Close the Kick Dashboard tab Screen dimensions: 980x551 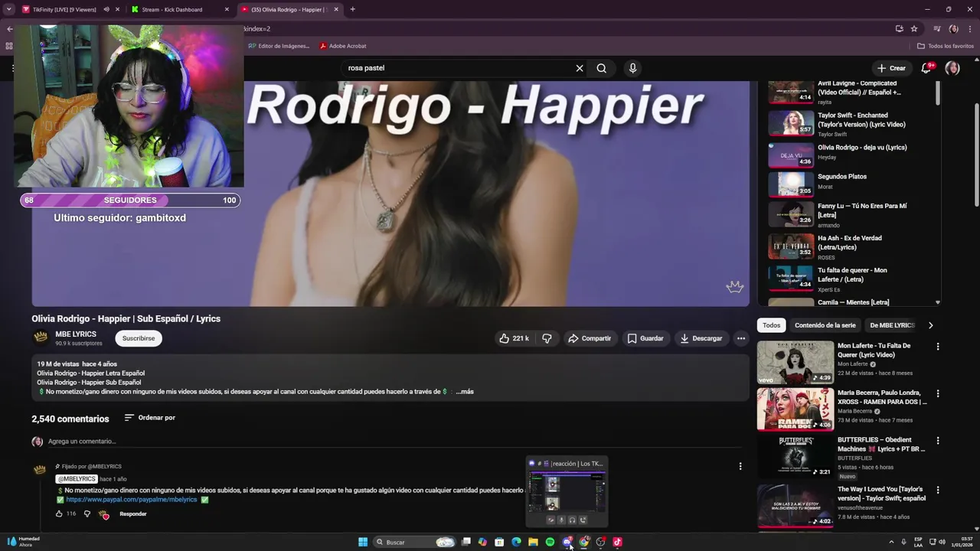click(x=227, y=9)
